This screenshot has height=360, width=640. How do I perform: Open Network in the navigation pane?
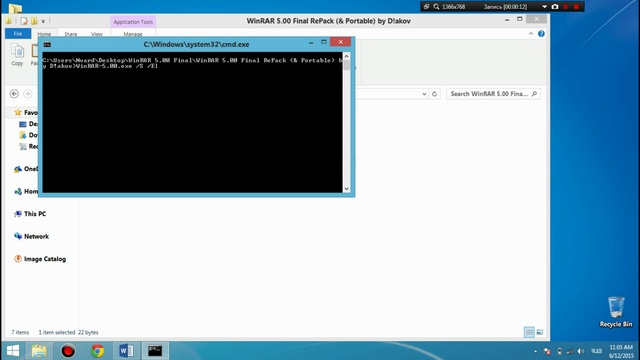31,236
